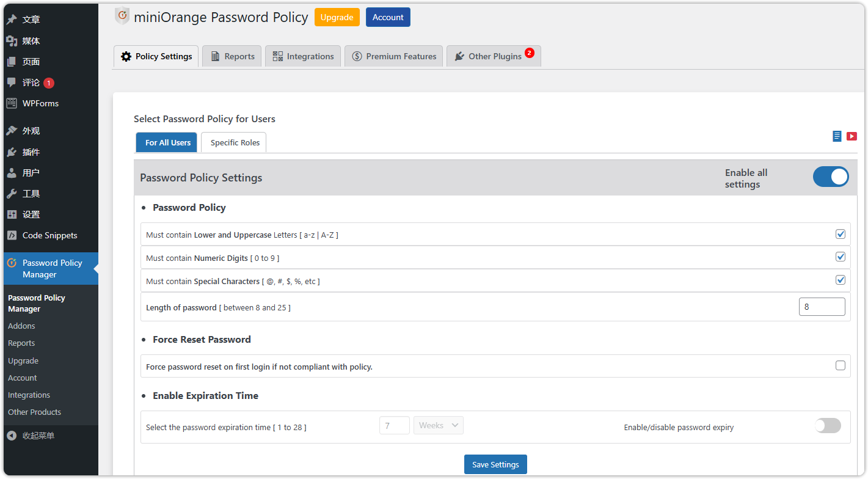The height and width of the screenshot is (479, 868).
Task: Open the Reports sidebar submenu link
Action: coord(21,343)
